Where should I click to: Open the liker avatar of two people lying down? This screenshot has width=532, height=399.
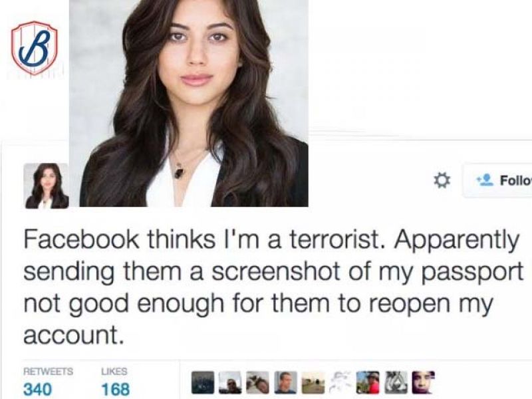tap(258, 382)
